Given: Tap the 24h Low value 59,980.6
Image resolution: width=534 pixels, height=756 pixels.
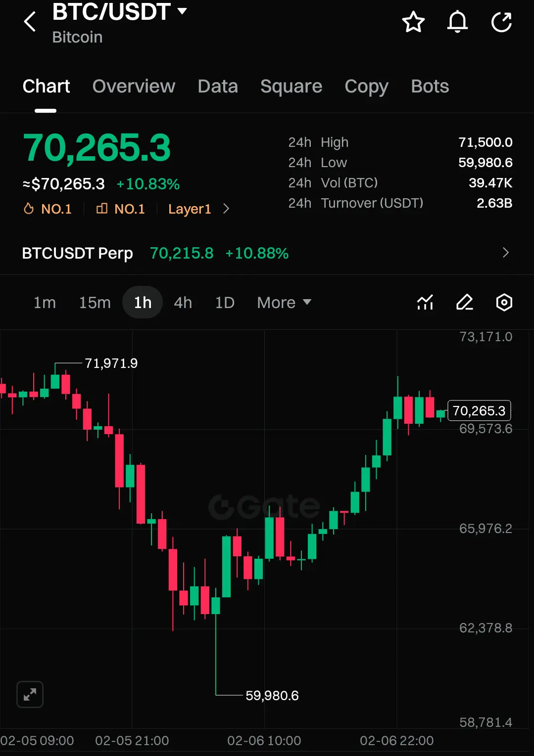Looking at the screenshot, I should coord(485,163).
